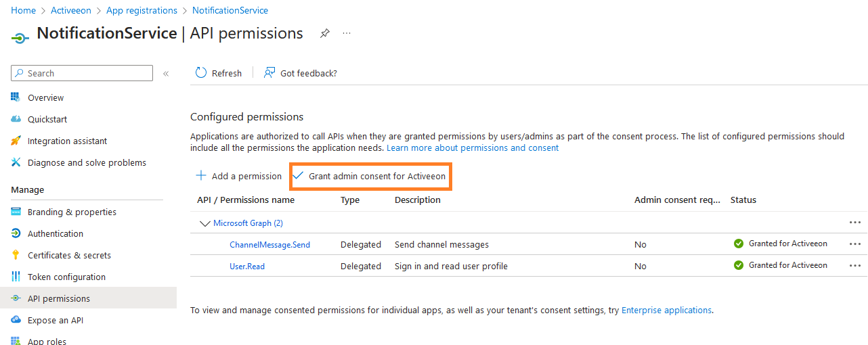Click the plus icon for Add a permission

pos(201,176)
